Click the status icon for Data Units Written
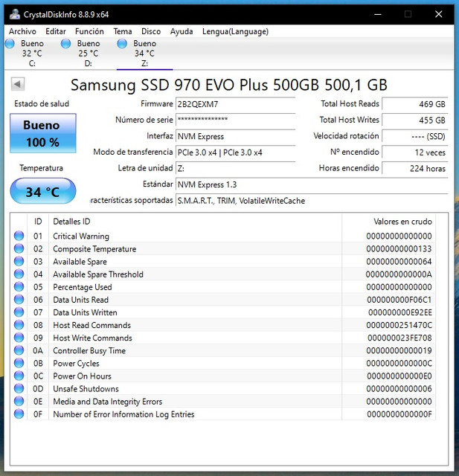This screenshot has width=459, height=476. [x=19, y=312]
